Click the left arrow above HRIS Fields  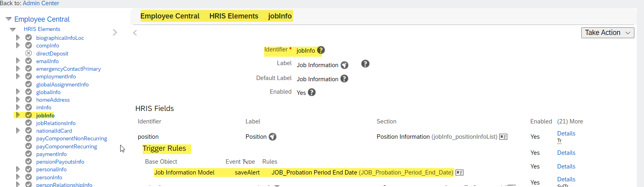pos(135,33)
